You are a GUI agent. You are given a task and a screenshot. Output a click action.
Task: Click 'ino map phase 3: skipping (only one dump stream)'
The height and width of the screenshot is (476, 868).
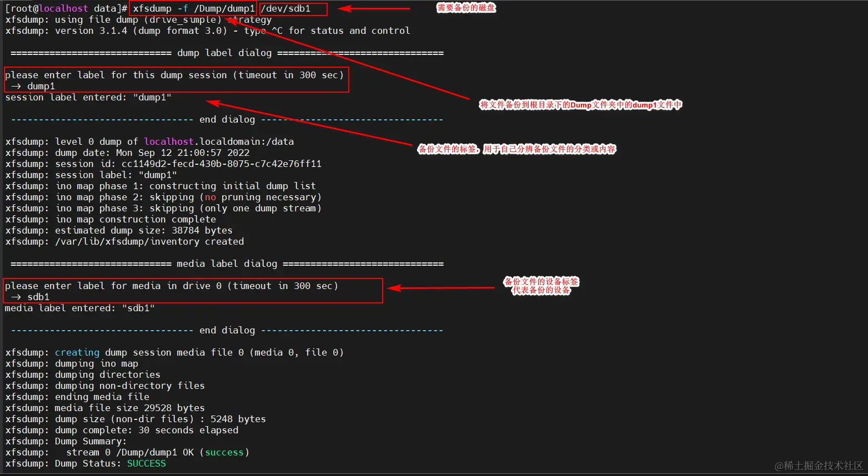163,208
